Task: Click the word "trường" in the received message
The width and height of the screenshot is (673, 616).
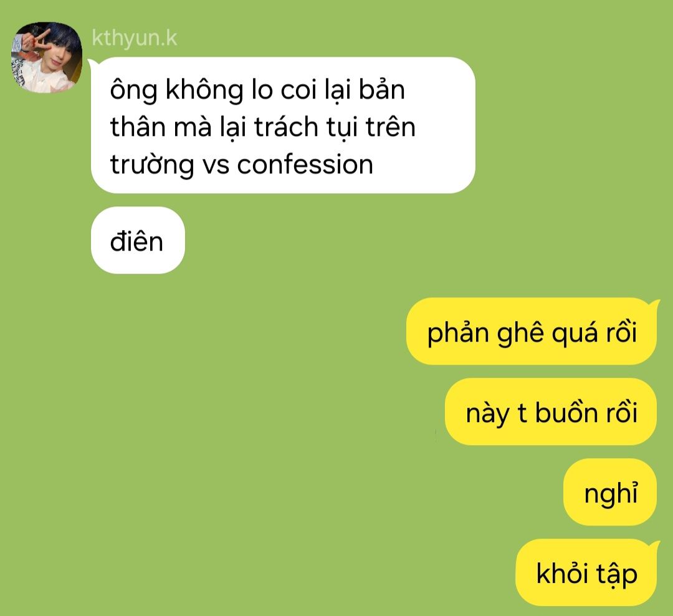Action: point(152,165)
